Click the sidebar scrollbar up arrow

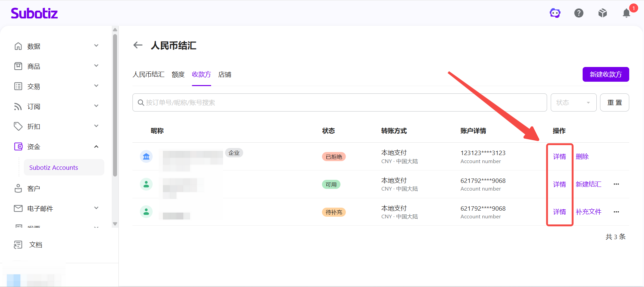[115, 29]
